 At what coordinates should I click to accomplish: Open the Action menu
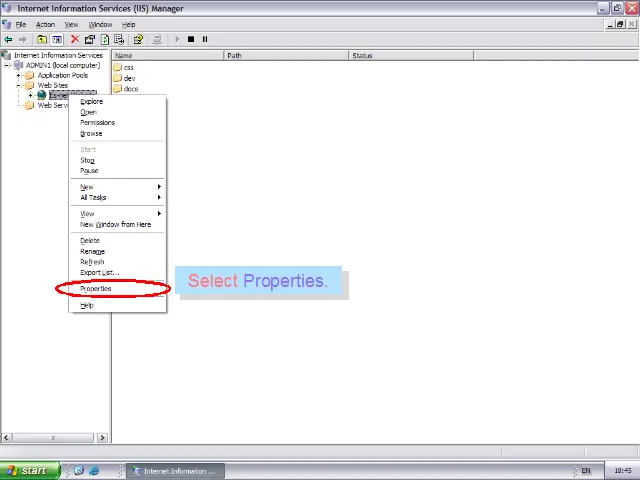pyautogui.click(x=45, y=24)
